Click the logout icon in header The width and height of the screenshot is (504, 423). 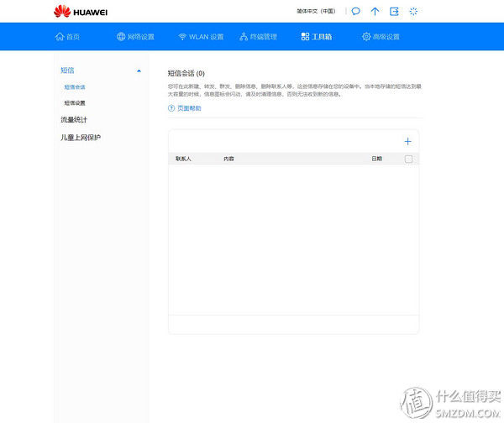394,12
